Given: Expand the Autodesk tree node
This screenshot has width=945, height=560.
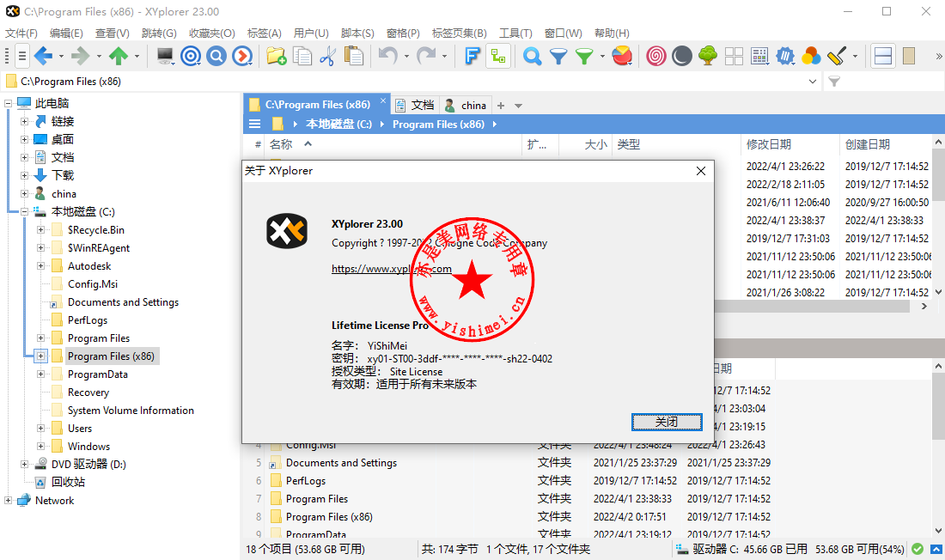Looking at the screenshot, I should click(40, 266).
